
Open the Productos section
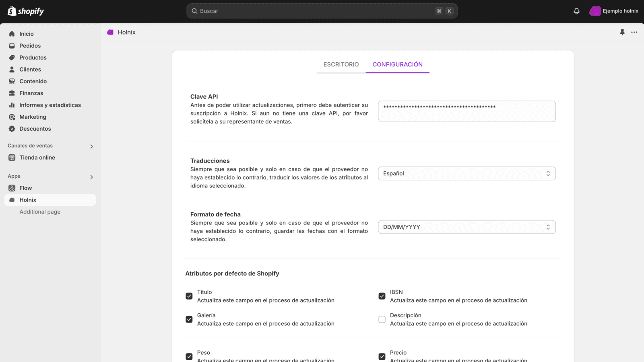33,58
